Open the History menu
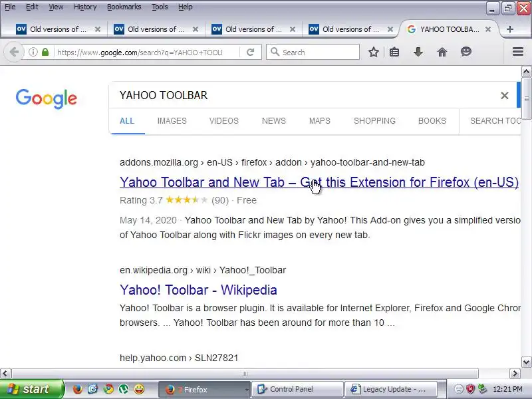 [x=85, y=7]
